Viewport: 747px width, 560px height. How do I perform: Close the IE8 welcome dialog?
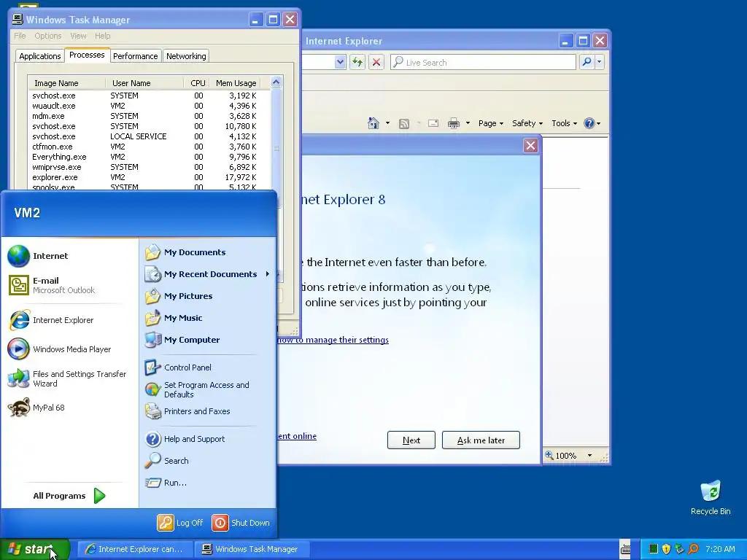530,146
